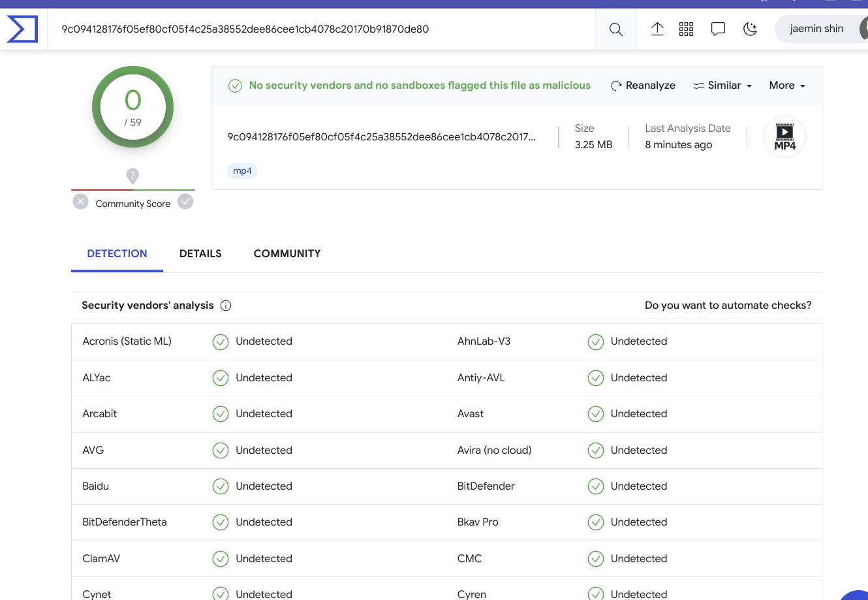
Task: Select the Arcabit vendor name
Action: coord(99,414)
